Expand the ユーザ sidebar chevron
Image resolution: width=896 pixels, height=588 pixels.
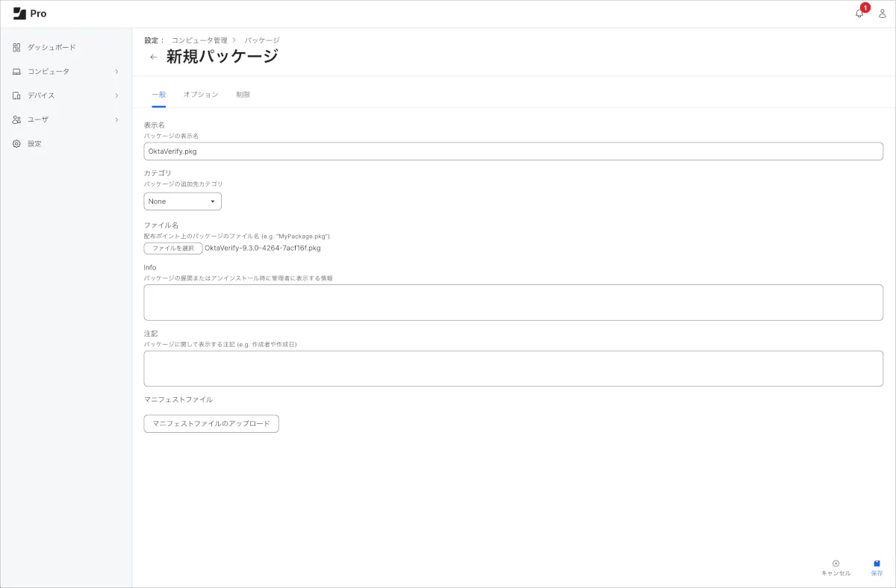[x=116, y=119]
